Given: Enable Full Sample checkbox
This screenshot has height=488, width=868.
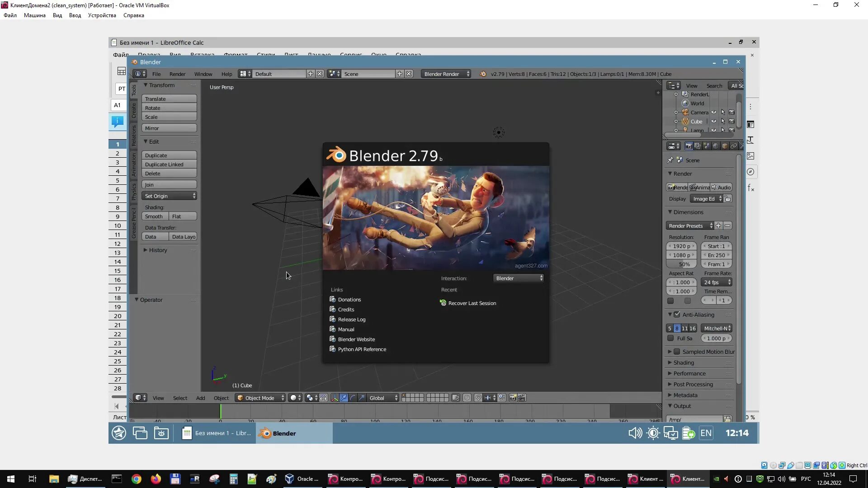Looking at the screenshot, I should pos(670,338).
